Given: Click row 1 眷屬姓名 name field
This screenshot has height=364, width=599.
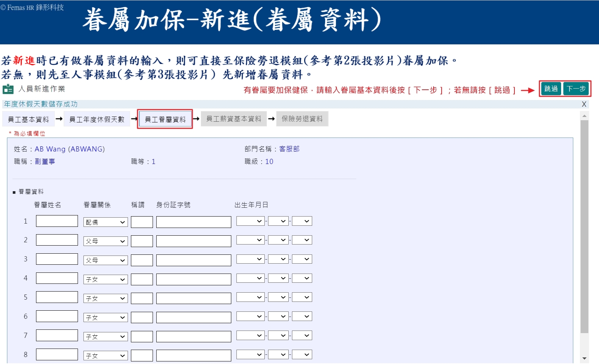Looking at the screenshot, I should tap(57, 221).
